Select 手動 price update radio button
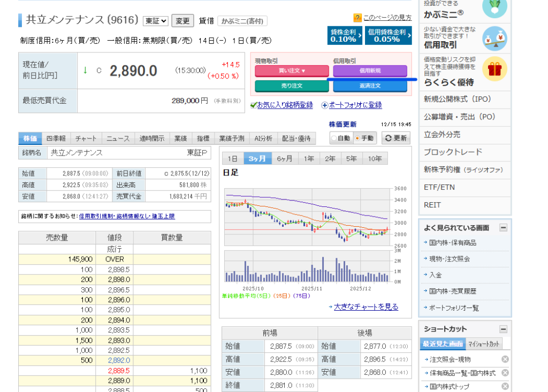The image size is (548, 392). click(357, 138)
